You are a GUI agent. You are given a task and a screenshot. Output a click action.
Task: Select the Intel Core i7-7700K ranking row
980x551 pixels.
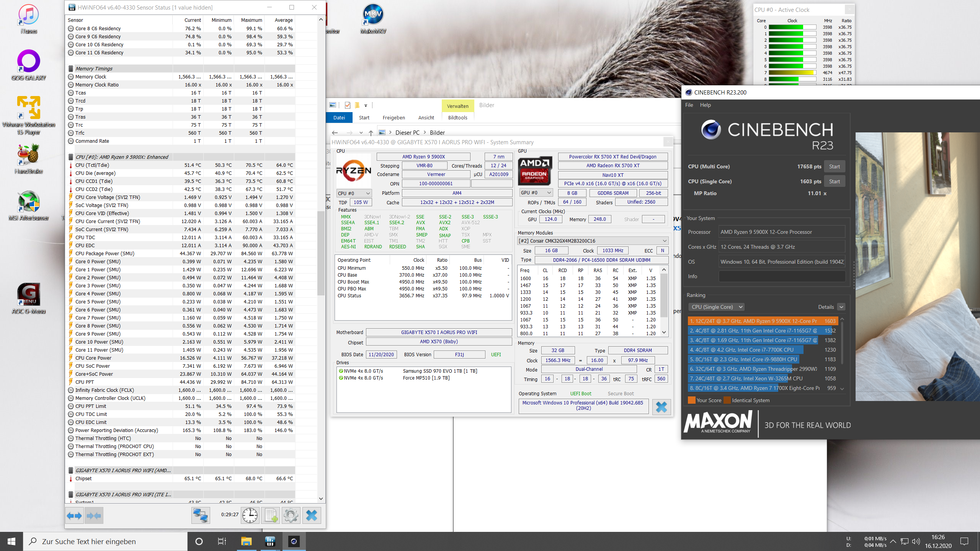(x=763, y=350)
